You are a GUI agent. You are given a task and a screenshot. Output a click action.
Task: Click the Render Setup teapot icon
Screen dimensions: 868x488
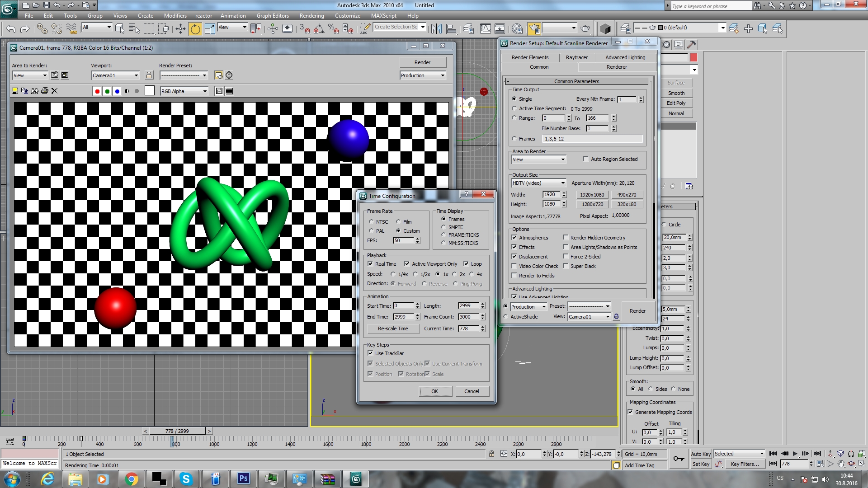click(534, 29)
